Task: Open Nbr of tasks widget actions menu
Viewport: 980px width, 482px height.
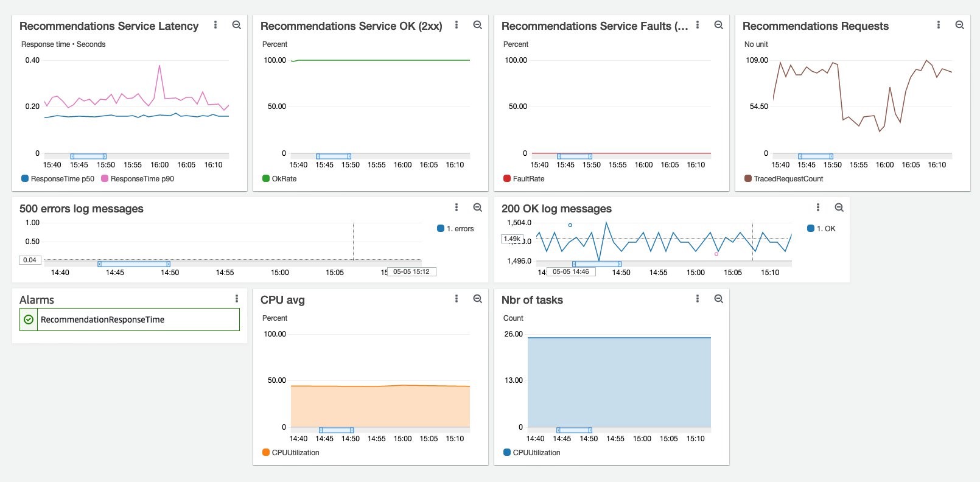Action: [698, 299]
